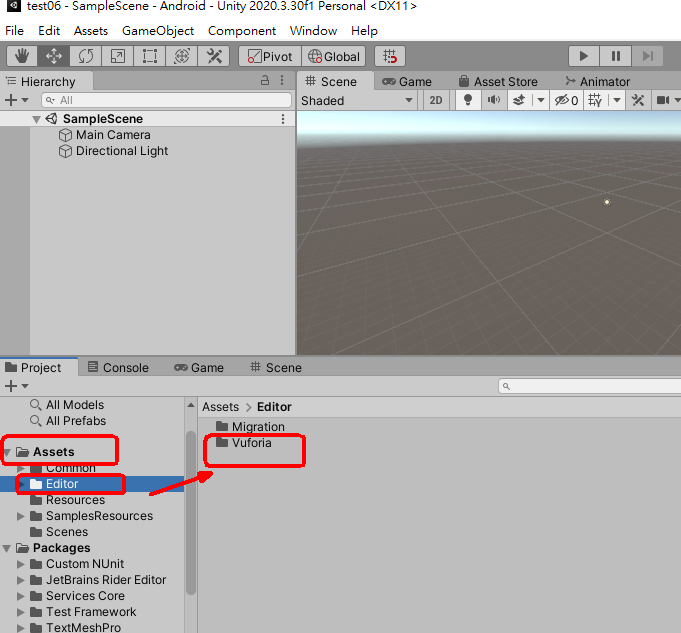Switch to the Console tab
Screen dimensions: 681x633
pyautogui.click(x=118, y=368)
